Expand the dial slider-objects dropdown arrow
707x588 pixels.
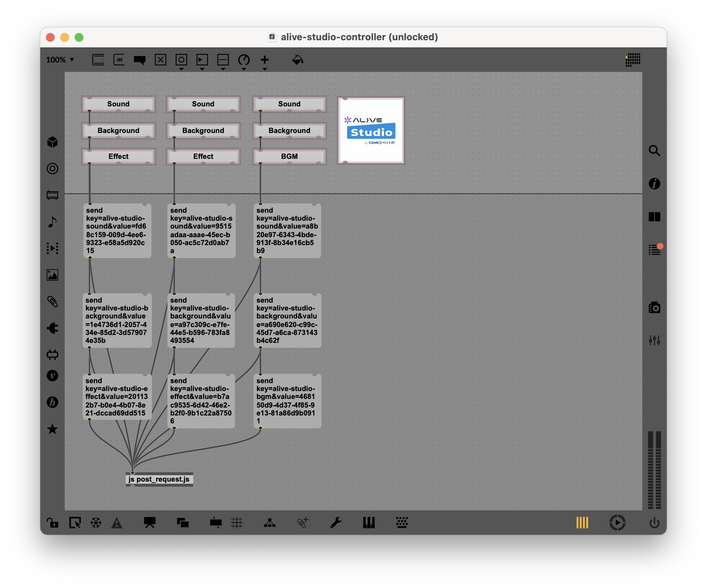point(244,69)
